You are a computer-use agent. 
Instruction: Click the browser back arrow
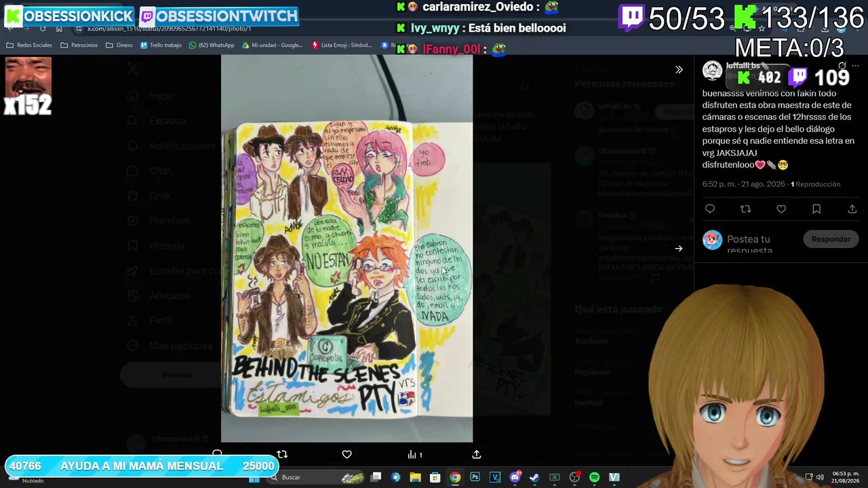coord(9,28)
